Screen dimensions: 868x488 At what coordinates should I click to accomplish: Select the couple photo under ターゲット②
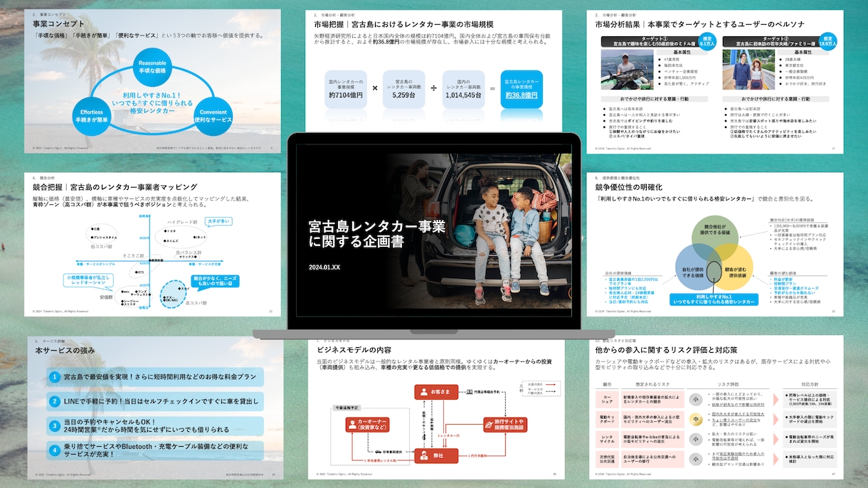[x=747, y=70]
